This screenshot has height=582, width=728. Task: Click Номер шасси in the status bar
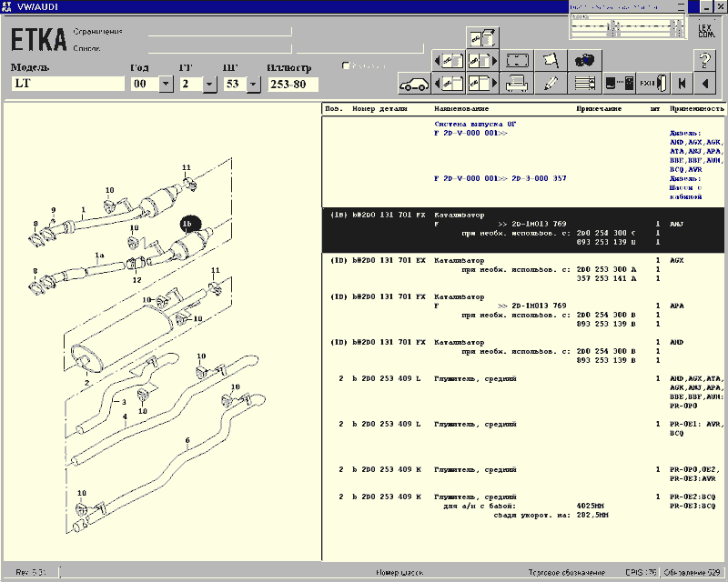[399, 573]
